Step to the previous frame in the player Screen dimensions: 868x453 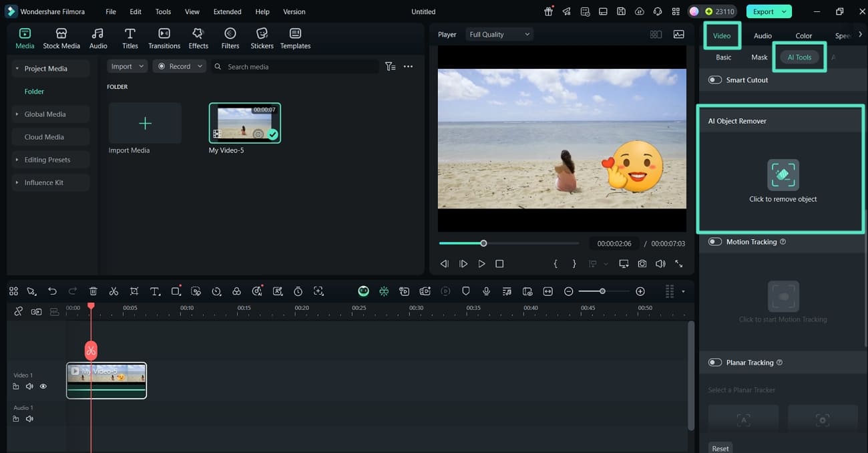(x=445, y=264)
